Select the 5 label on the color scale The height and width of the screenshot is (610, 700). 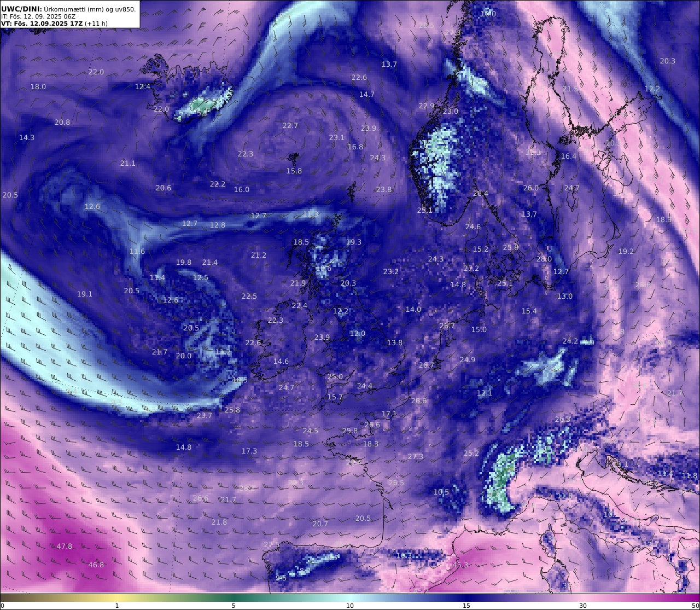[x=234, y=606]
